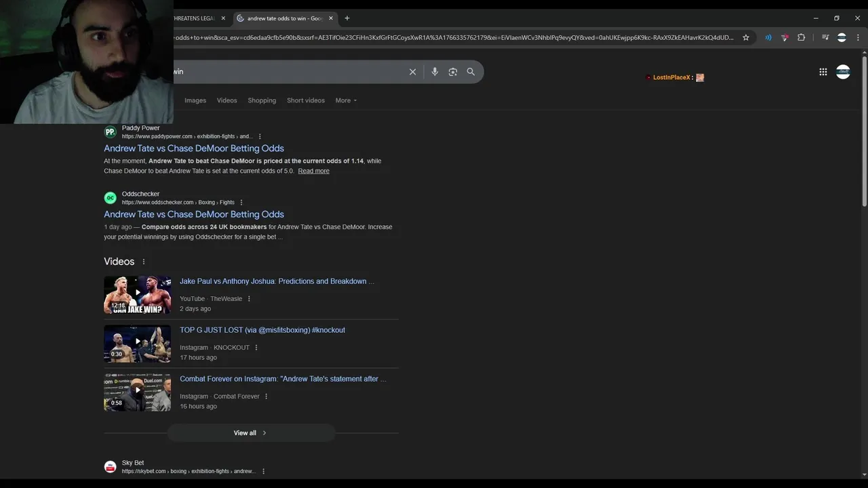Bookmark this page with the star icon
This screenshot has height=488, width=868.
tap(746, 38)
